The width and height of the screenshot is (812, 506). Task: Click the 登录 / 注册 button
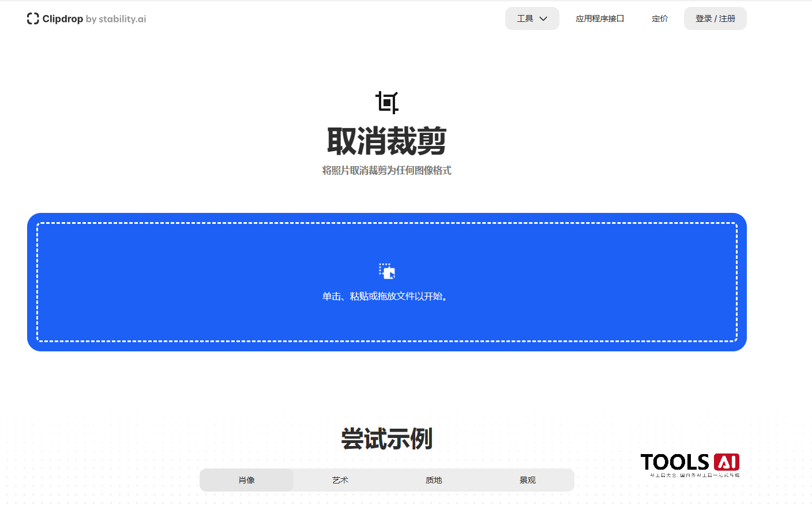click(715, 18)
